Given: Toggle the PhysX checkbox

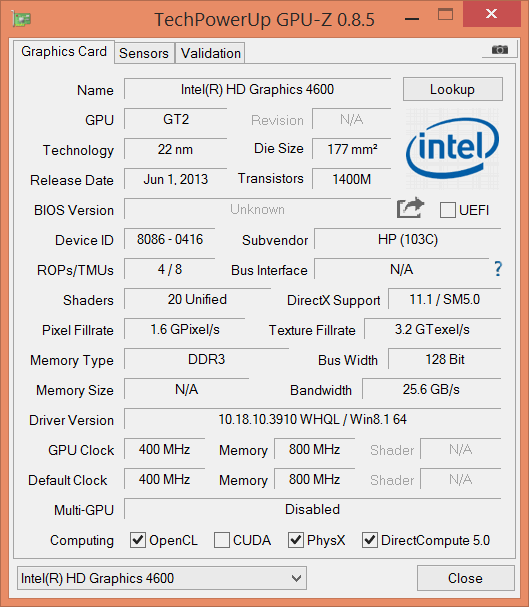Looking at the screenshot, I should click(x=296, y=540).
